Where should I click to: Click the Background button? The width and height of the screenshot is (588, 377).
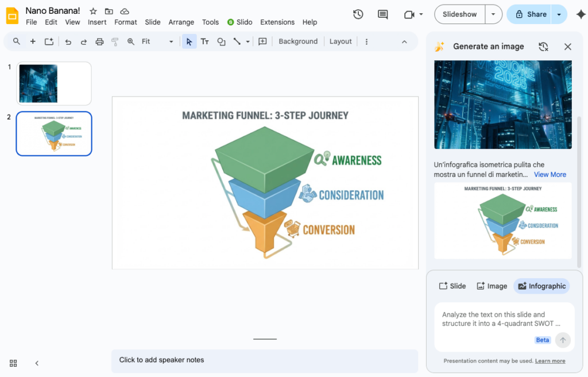click(298, 41)
